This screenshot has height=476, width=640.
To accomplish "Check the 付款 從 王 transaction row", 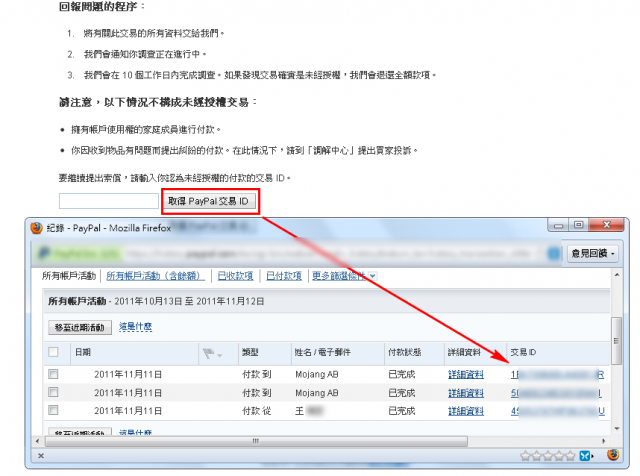I will pyautogui.click(x=53, y=410).
